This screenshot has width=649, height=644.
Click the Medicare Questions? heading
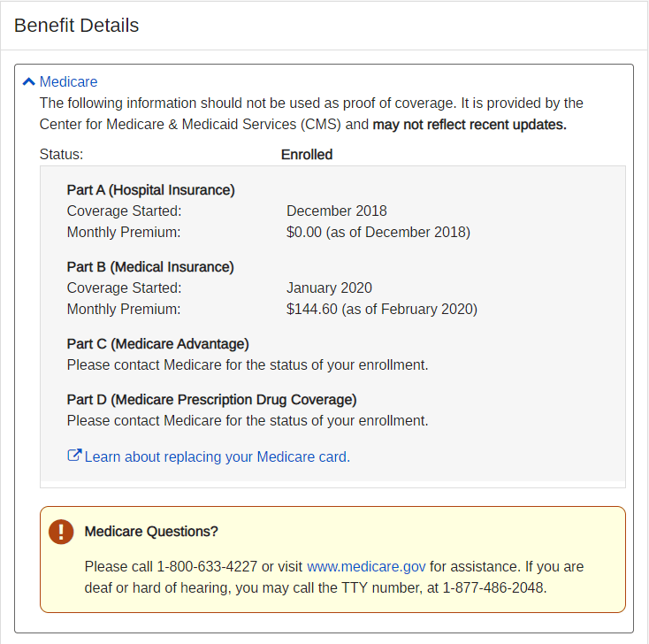[151, 532]
